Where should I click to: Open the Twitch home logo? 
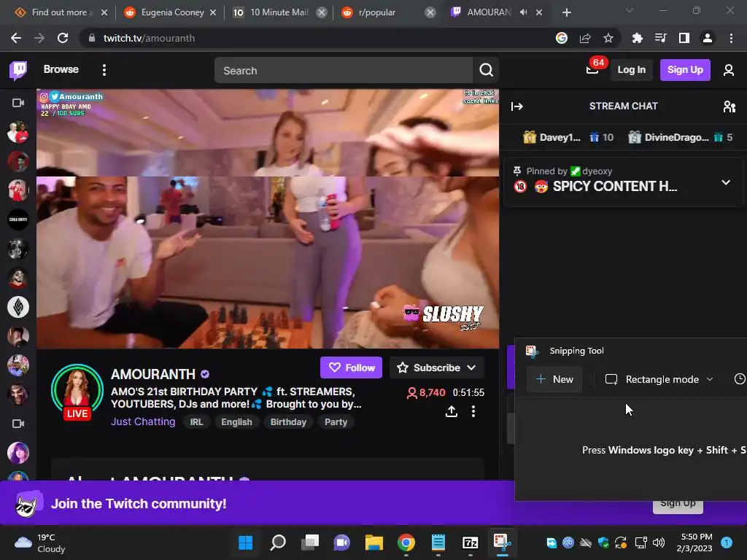pos(18,71)
